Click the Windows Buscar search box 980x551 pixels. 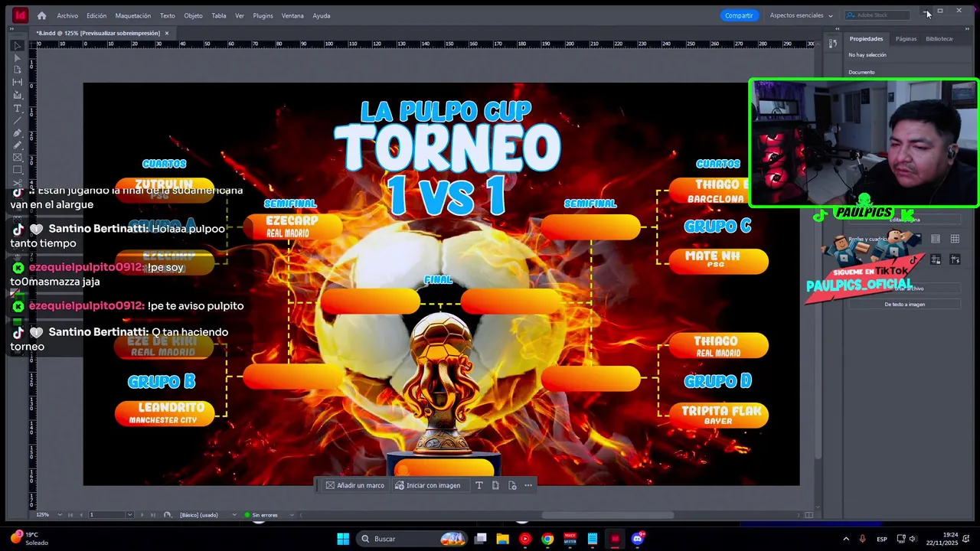(x=413, y=539)
